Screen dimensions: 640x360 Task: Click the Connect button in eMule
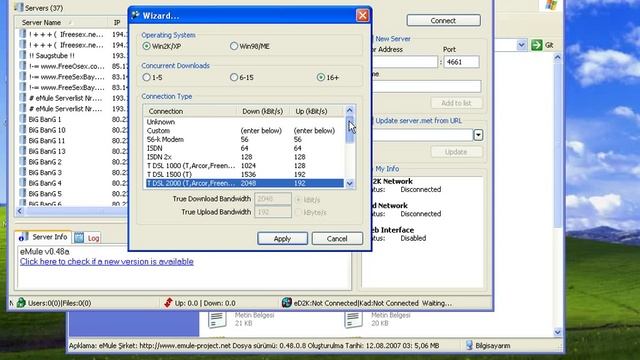coord(443,20)
